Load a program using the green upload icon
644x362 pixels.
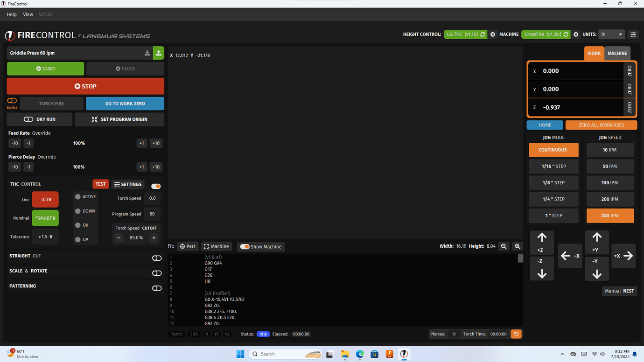(x=158, y=53)
